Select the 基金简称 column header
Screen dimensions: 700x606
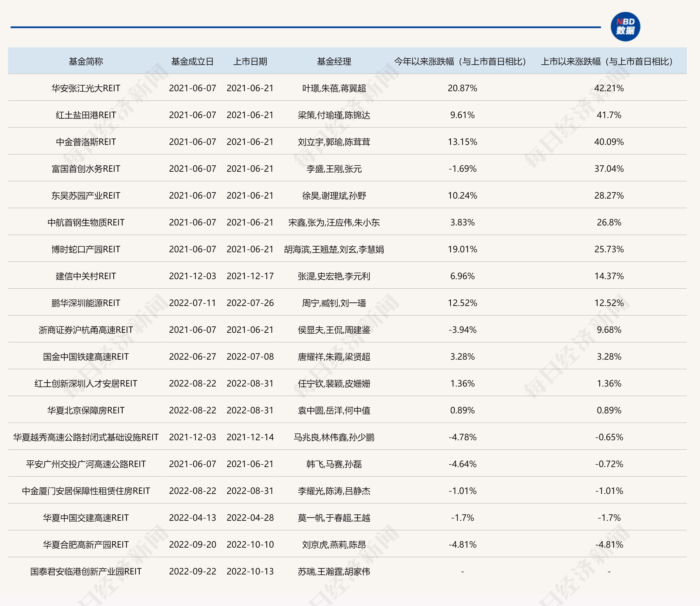[x=86, y=61]
